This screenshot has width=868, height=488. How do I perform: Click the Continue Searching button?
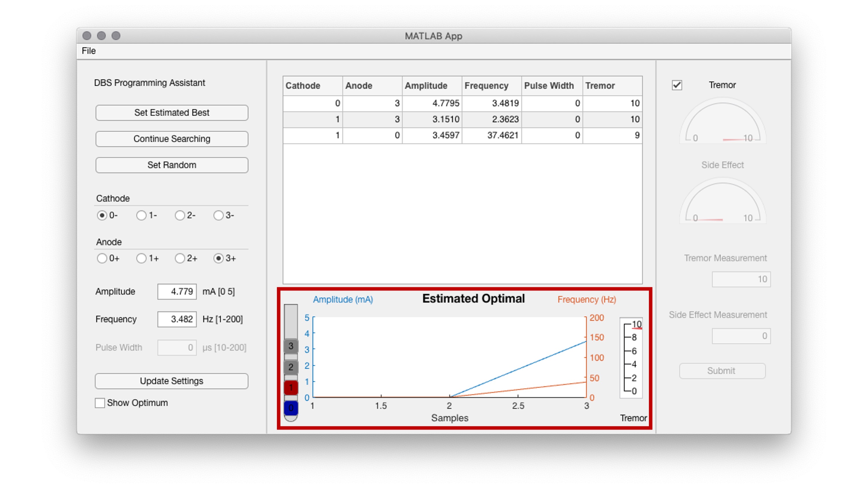pyautogui.click(x=172, y=139)
